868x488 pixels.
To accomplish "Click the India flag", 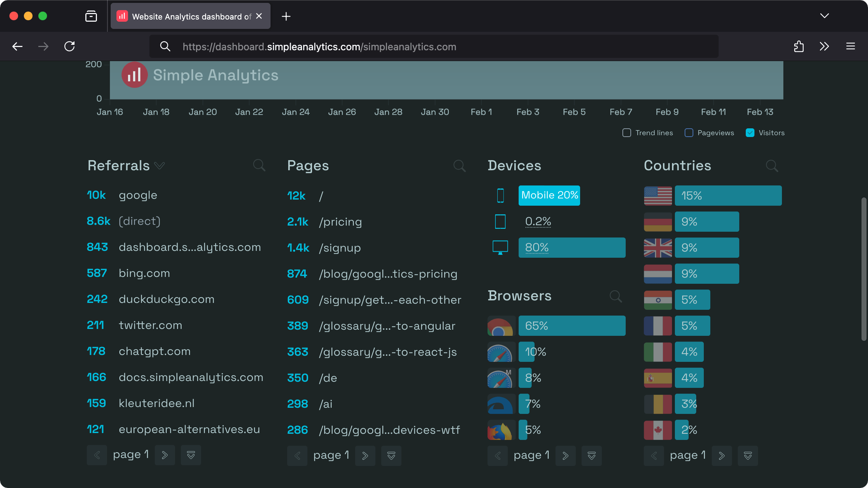I will coord(658,300).
